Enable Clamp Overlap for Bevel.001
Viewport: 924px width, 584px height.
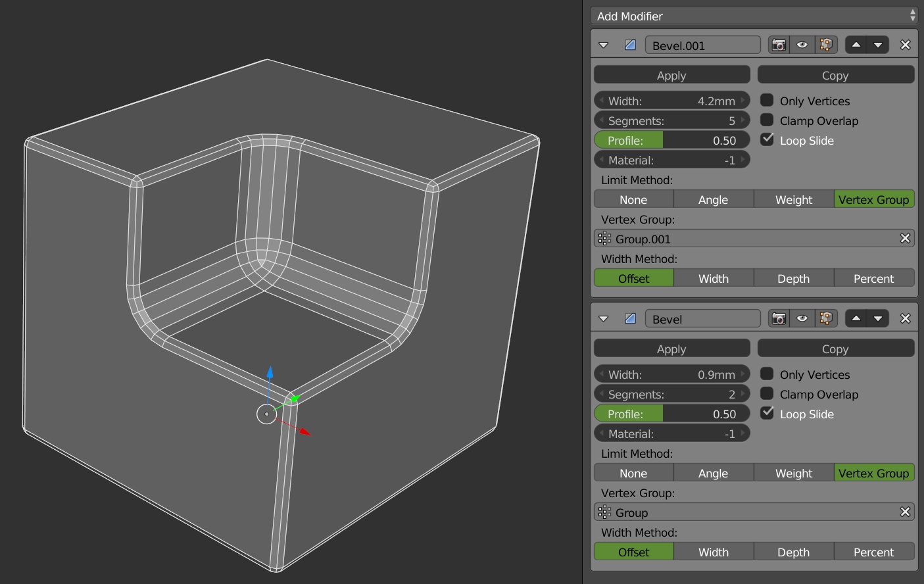pos(767,120)
